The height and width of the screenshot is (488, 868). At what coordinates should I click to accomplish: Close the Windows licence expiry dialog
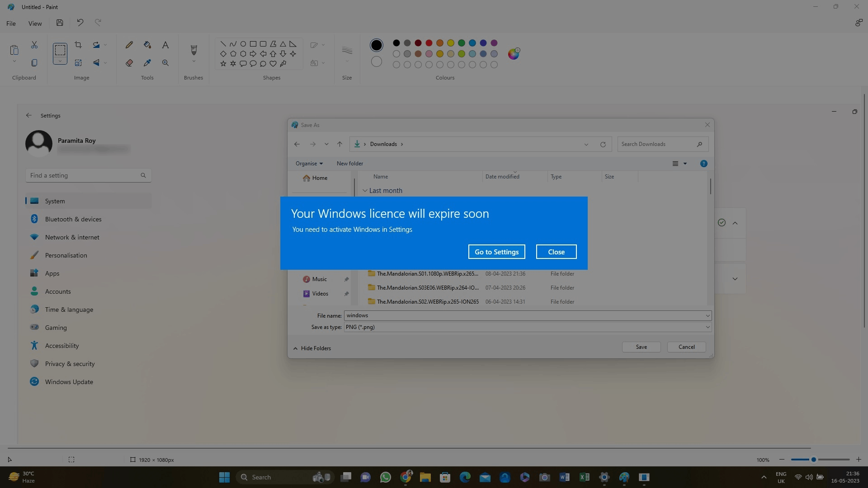(x=556, y=252)
